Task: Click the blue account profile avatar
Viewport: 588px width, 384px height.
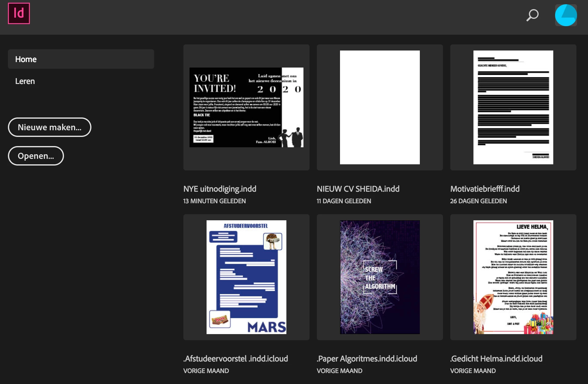Action: (x=566, y=15)
